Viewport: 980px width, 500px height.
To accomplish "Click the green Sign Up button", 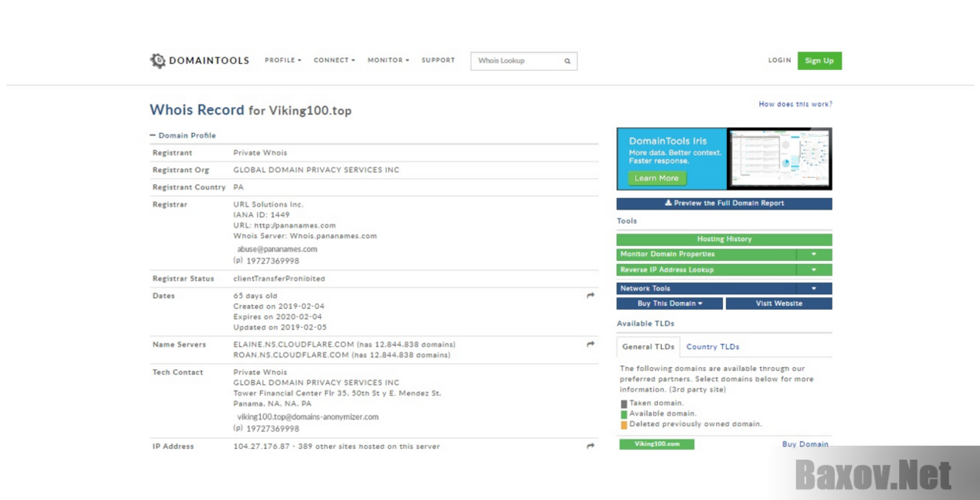I will click(x=820, y=61).
